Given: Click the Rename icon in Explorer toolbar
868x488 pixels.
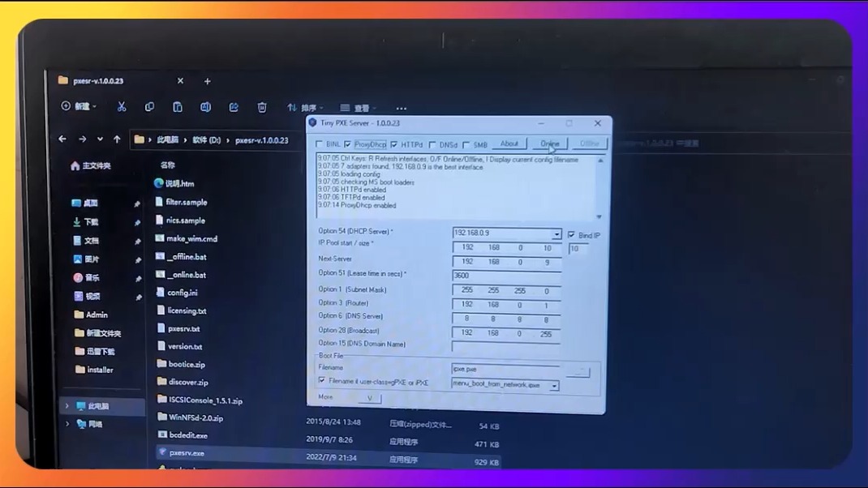Looking at the screenshot, I should point(206,106).
